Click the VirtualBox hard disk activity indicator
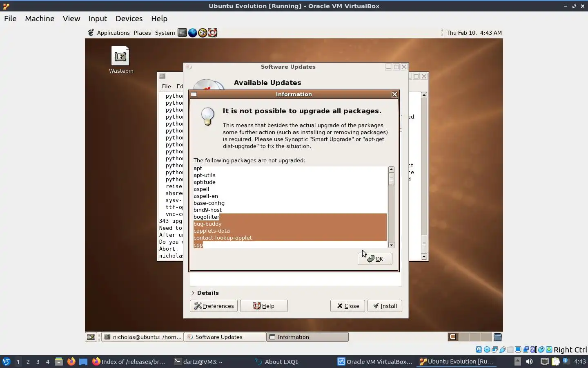Screen dimensions: 588x368 tap(479, 350)
